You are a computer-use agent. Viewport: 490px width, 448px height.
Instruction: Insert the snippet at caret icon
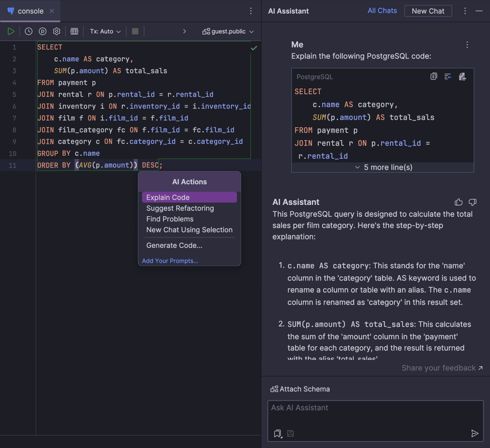click(448, 76)
